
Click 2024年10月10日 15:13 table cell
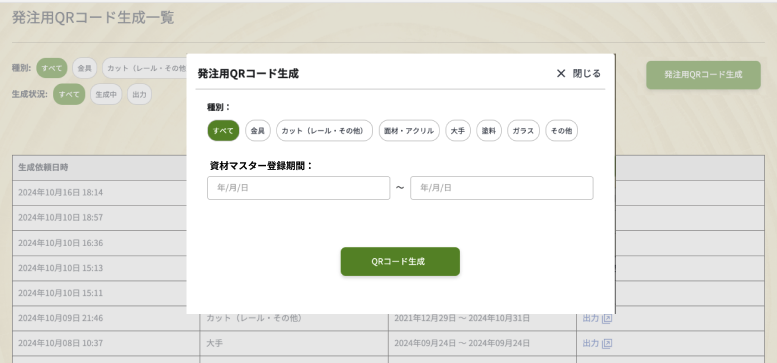coord(106,268)
